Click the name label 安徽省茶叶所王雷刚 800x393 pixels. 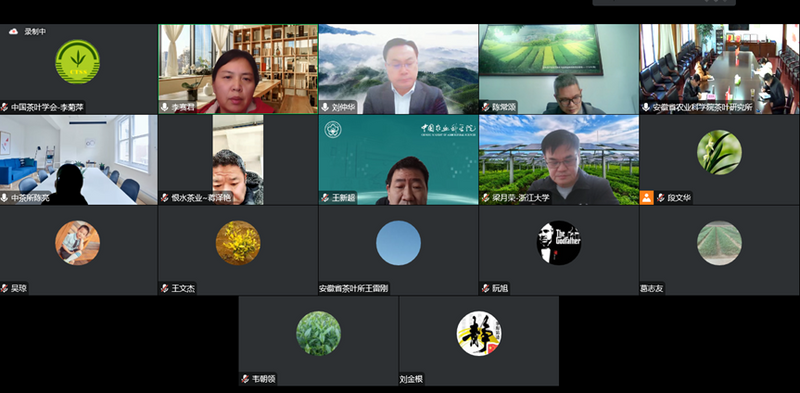tap(354, 289)
